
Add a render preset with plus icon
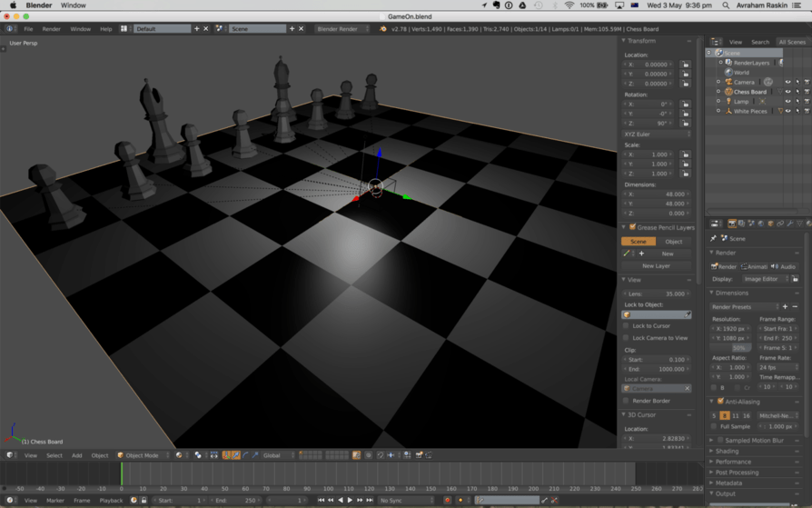785,307
